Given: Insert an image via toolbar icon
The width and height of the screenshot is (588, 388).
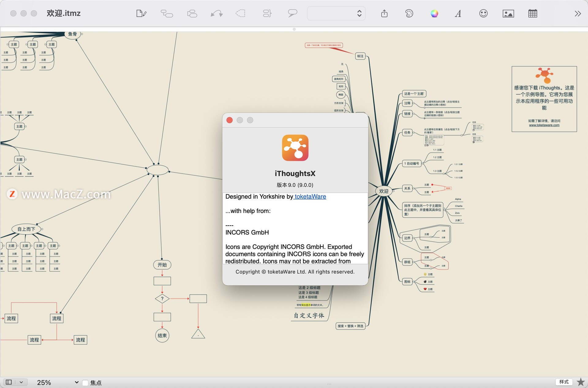Looking at the screenshot, I should point(508,13).
